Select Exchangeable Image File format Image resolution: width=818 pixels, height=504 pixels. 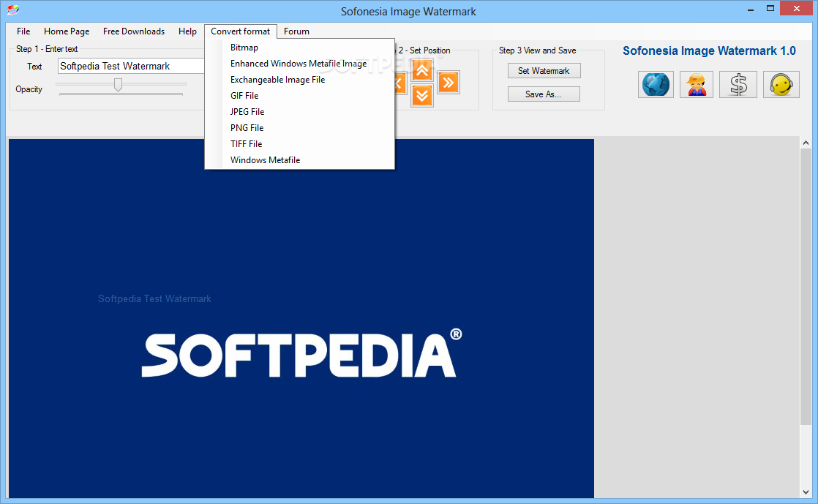(300, 80)
